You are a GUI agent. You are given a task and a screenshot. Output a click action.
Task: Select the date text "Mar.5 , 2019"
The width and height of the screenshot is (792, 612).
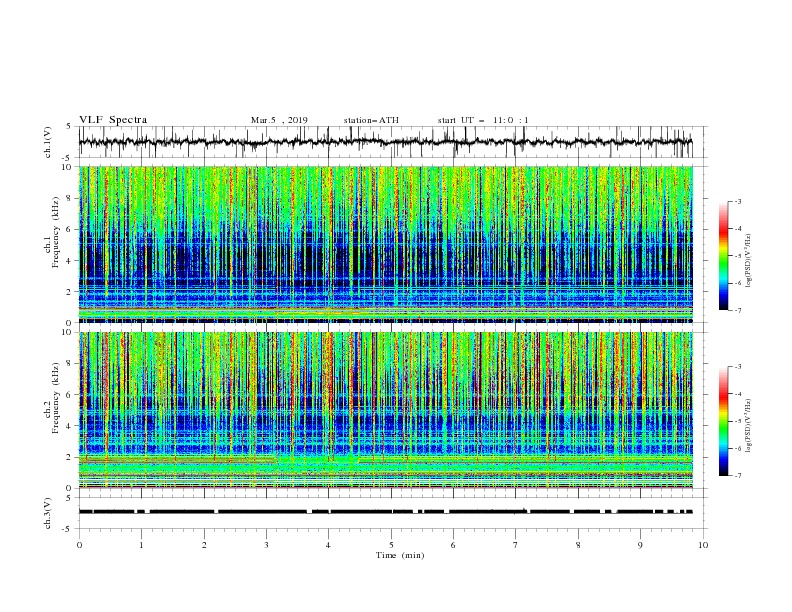[x=279, y=120]
